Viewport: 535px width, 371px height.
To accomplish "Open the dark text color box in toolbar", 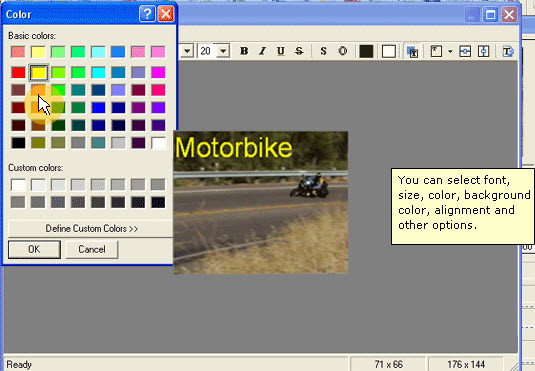I will click(366, 51).
